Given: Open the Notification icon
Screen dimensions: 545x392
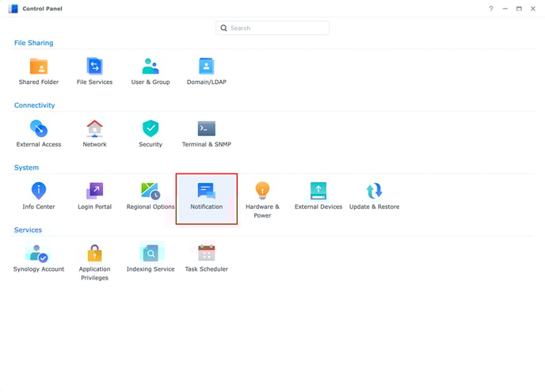Looking at the screenshot, I should [207, 191].
